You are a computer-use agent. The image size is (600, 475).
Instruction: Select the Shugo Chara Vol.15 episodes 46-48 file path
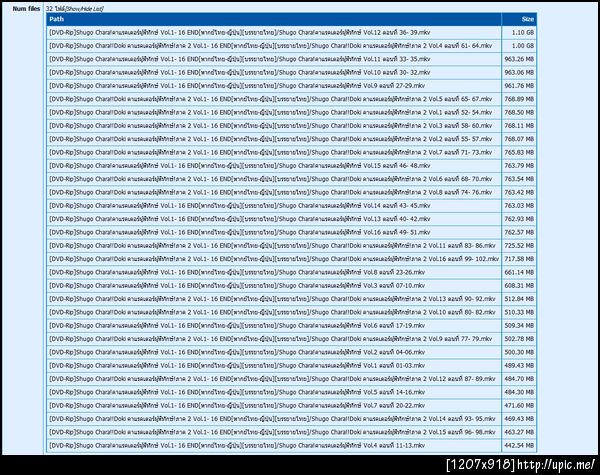pyautogui.click(x=240, y=166)
